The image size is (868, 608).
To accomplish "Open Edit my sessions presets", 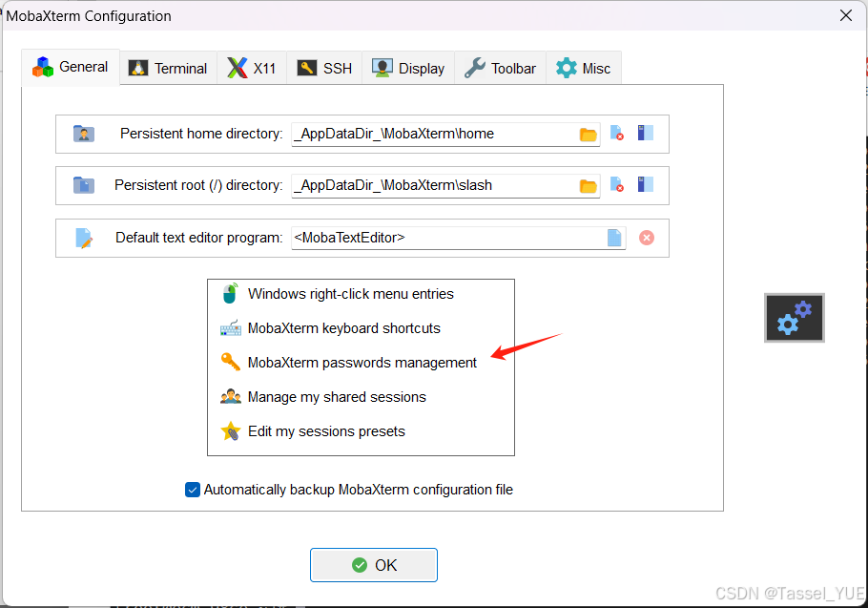I will (326, 430).
